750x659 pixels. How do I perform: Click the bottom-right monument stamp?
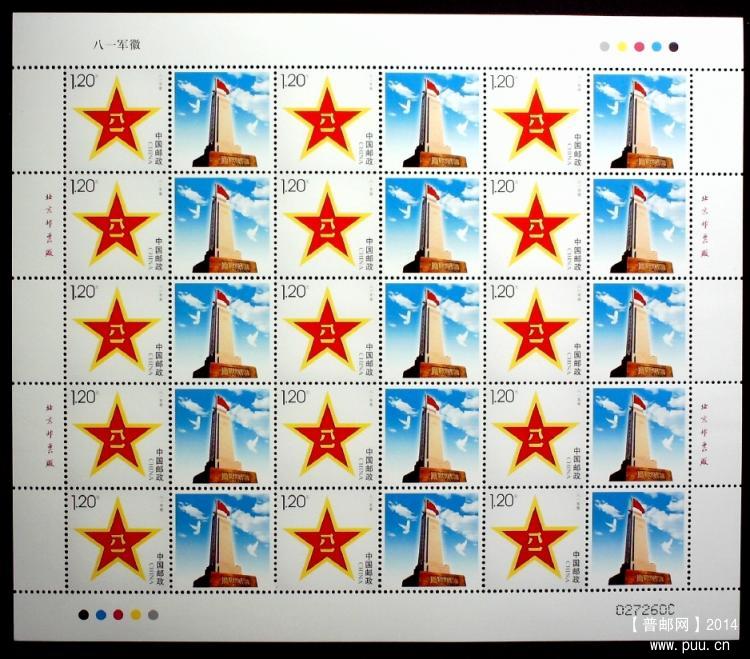(640, 540)
